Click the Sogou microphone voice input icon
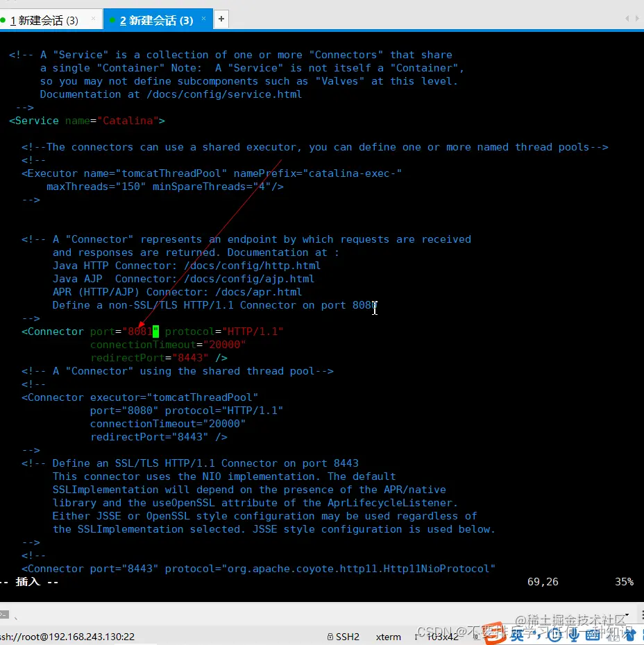Image resolution: width=644 pixels, height=645 pixels. tap(574, 635)
